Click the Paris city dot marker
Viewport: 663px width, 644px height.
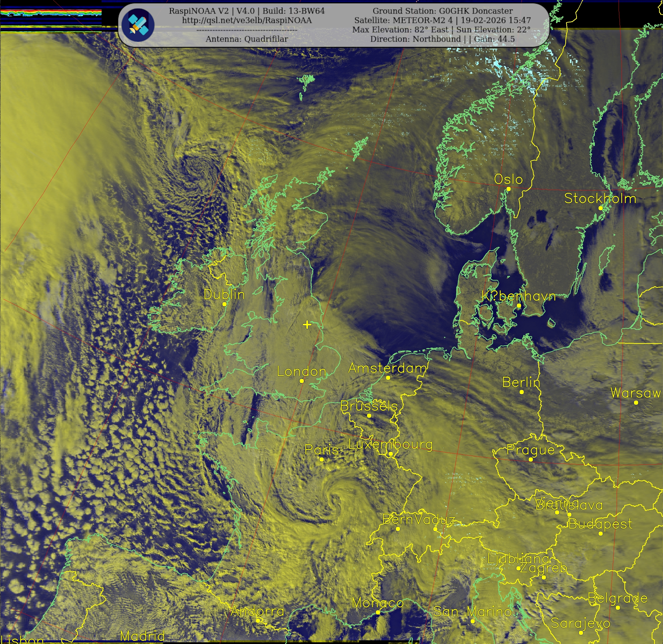[x=321, y=459]
